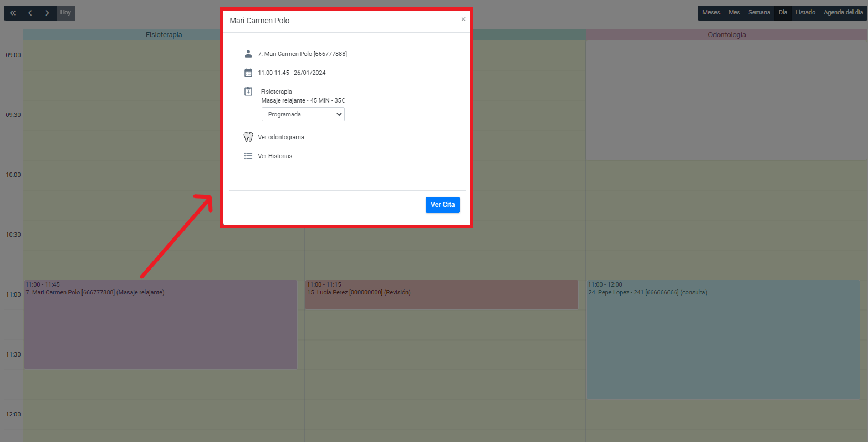Screen dimensions: 868x442
Task: Click the calendar icon beside appointment time
Action: pos(248,73)
